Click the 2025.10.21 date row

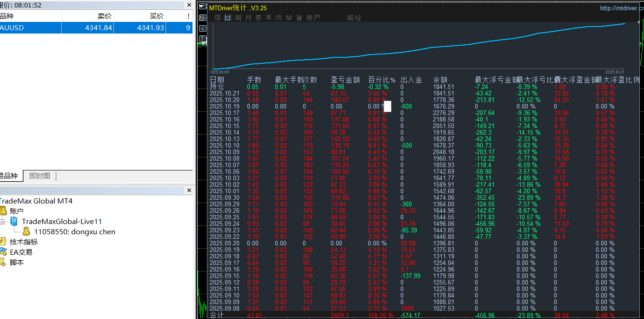pos(224,93)
